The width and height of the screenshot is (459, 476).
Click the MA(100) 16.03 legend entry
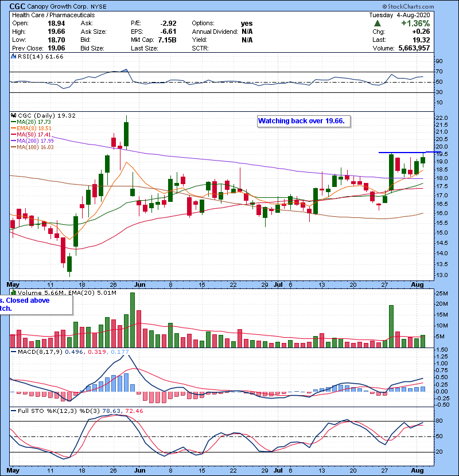pyautogui.click(x=32, y=147)
